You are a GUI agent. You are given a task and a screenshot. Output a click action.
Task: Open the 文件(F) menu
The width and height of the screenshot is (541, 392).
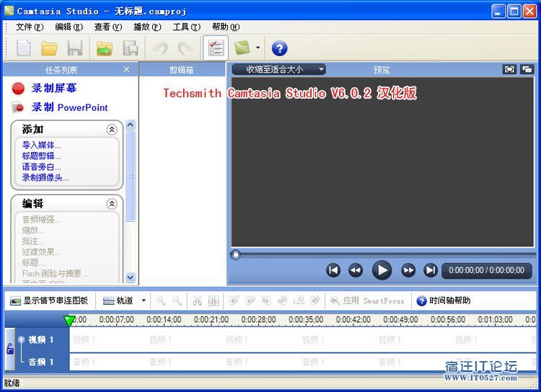30,27
